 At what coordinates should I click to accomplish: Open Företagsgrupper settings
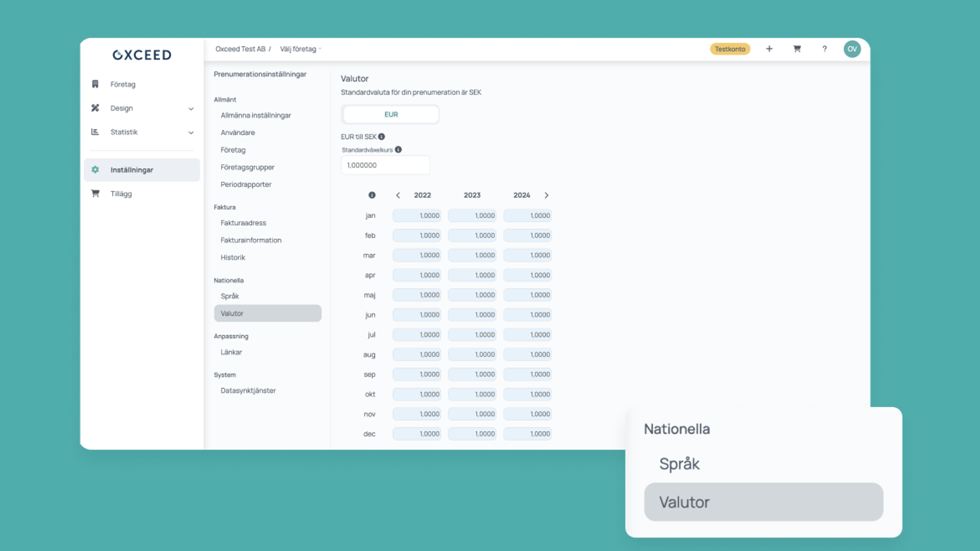point(247,167)
